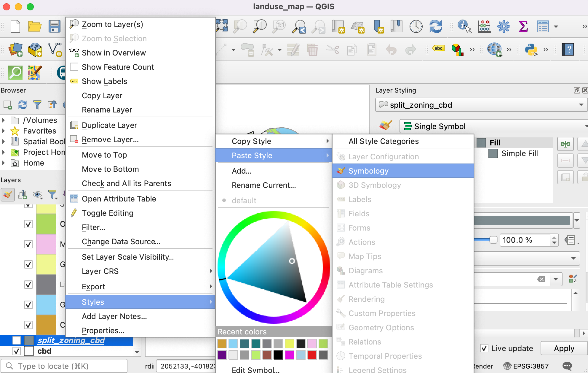Click the Save Project floppy icon
The image size is (588, 373).
55,26
